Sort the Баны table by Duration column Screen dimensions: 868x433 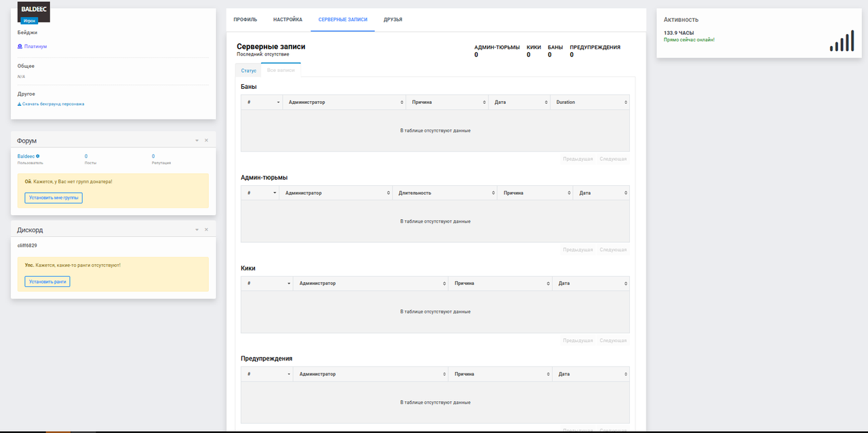[x=589, y=102]
